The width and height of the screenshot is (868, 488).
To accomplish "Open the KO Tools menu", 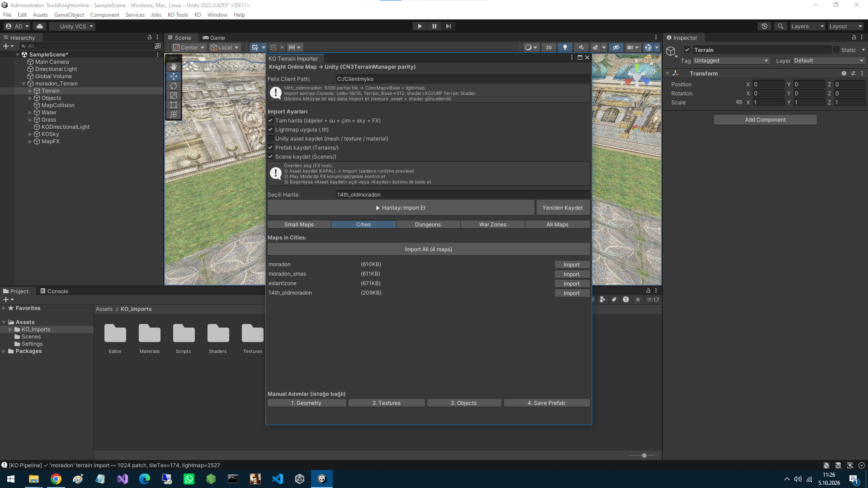I will tap(178, 15).
